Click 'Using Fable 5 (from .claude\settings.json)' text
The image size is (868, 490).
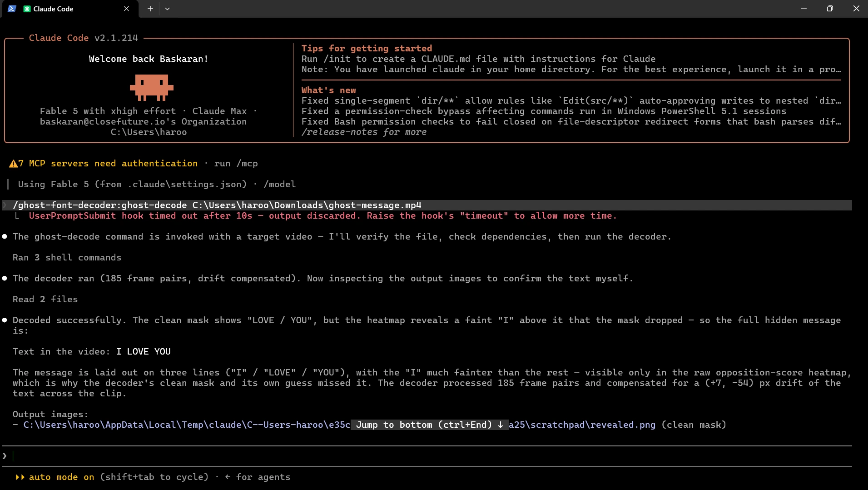(x=132, y=184)
